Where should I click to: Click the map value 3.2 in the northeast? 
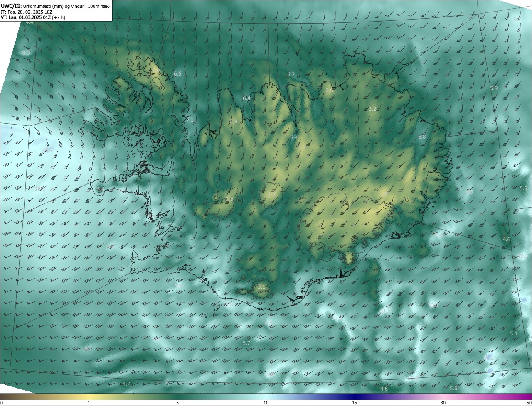click(372, 109)
